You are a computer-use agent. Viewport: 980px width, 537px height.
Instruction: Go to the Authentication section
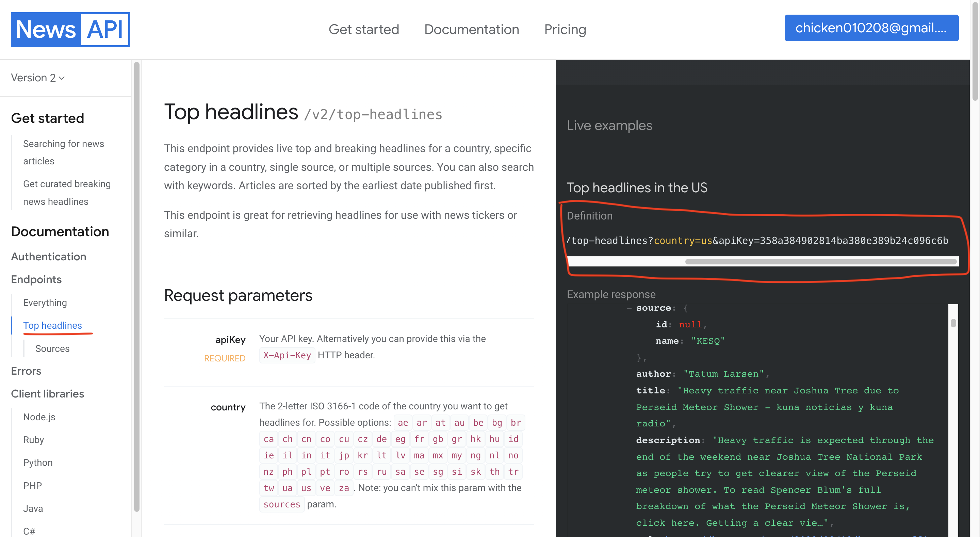[48, 257]
